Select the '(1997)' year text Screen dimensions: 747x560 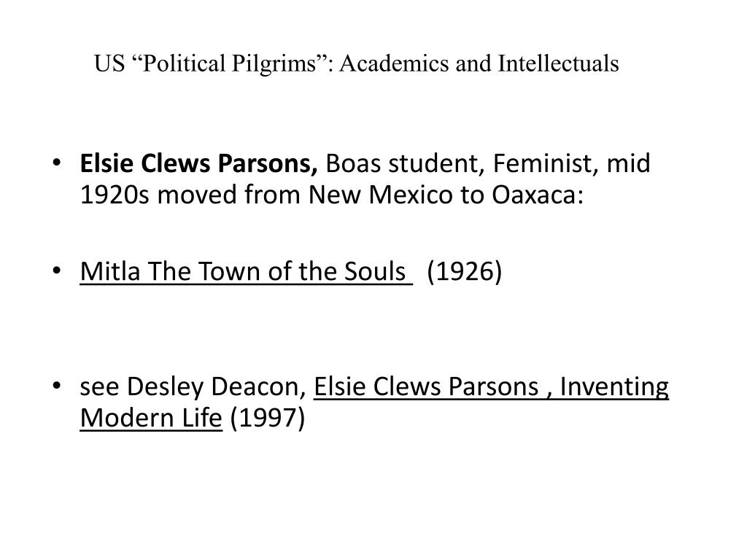[267, 418]
